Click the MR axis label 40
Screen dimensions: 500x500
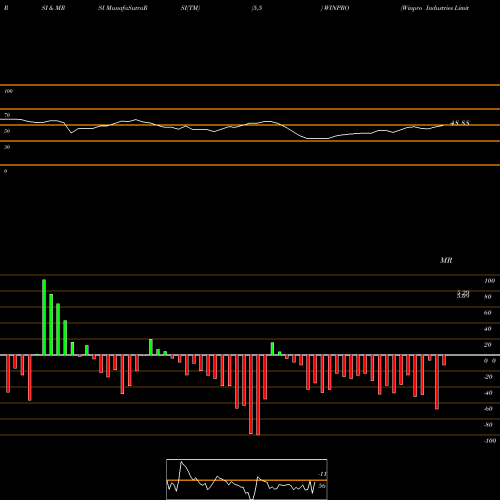click(488, 329)
